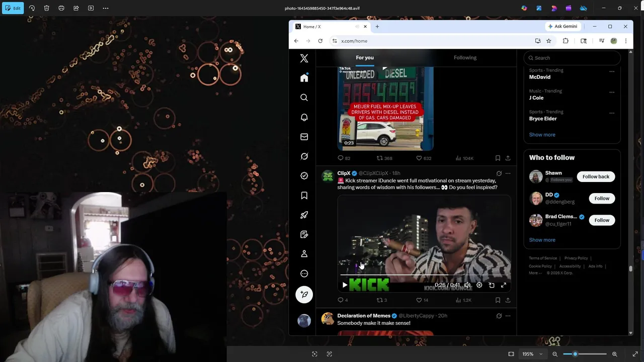Open more menu on Declaration of Memes post
Image resolution: width=644 pixels, height=362 pixels.
(508, 316)
